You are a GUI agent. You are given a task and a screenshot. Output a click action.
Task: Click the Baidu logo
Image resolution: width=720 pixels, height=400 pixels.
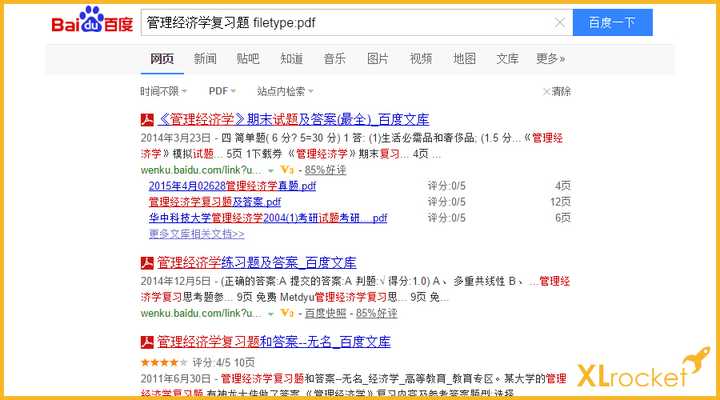[x=92, y=20]
